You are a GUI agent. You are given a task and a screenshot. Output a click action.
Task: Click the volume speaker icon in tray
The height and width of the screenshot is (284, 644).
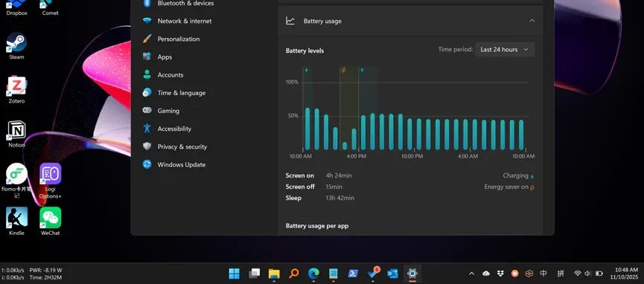pyautogui.click(x=587, y=274)
